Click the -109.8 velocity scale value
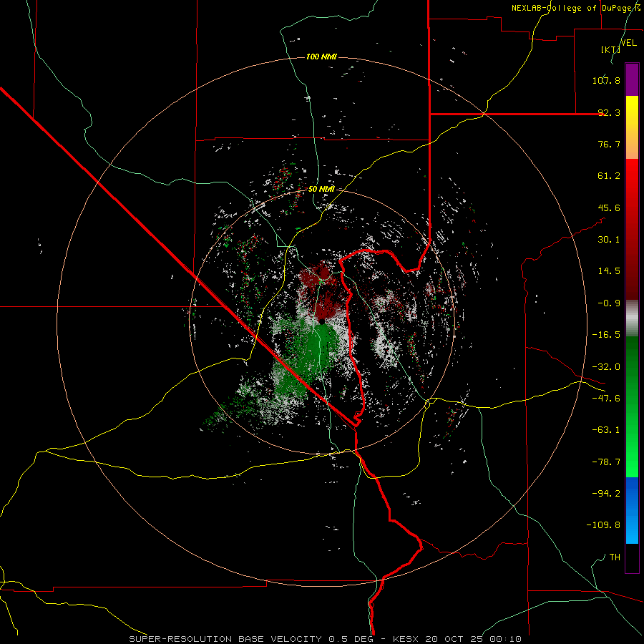The width and height of the screenshot is (644, 644). tap(603, 525)
